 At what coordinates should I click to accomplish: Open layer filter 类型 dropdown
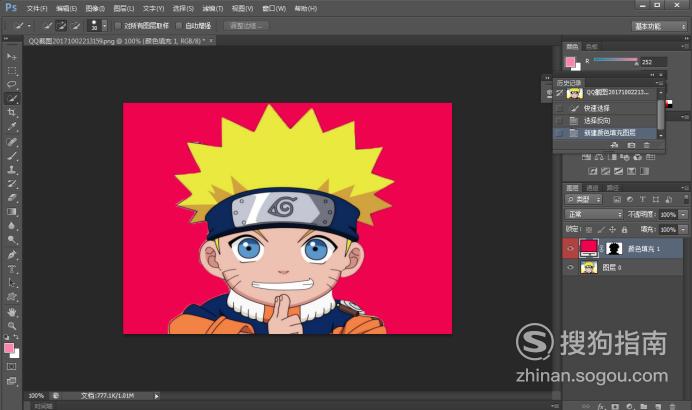coord(583,199)
